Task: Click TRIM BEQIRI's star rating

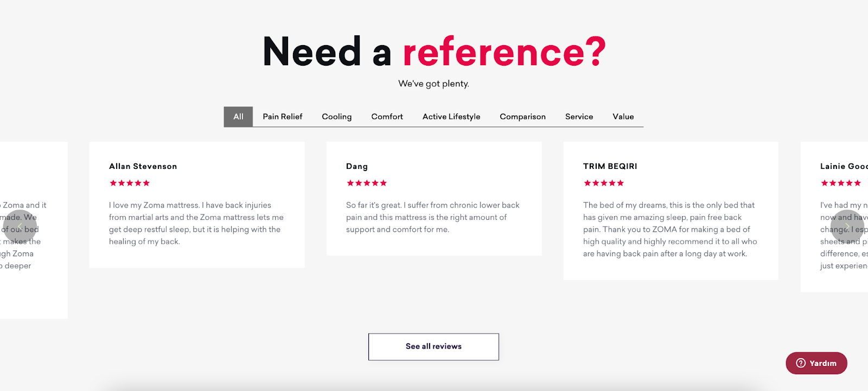Action: coord(604,183)
